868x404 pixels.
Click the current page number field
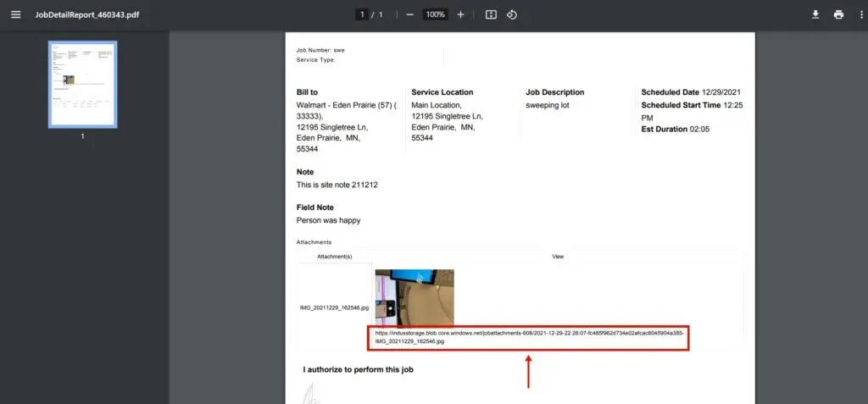(x=362, y=14)
